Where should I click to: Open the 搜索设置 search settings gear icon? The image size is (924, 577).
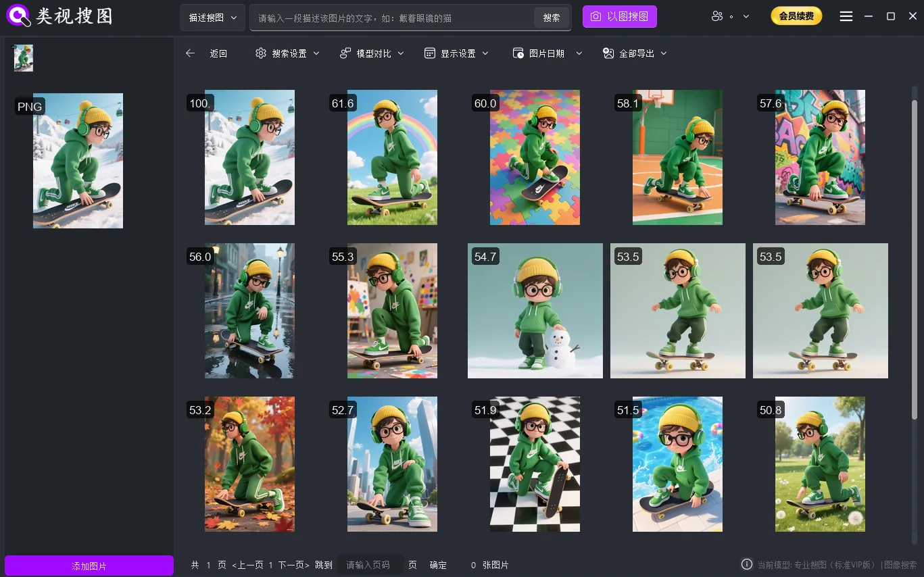click(261, 53)
